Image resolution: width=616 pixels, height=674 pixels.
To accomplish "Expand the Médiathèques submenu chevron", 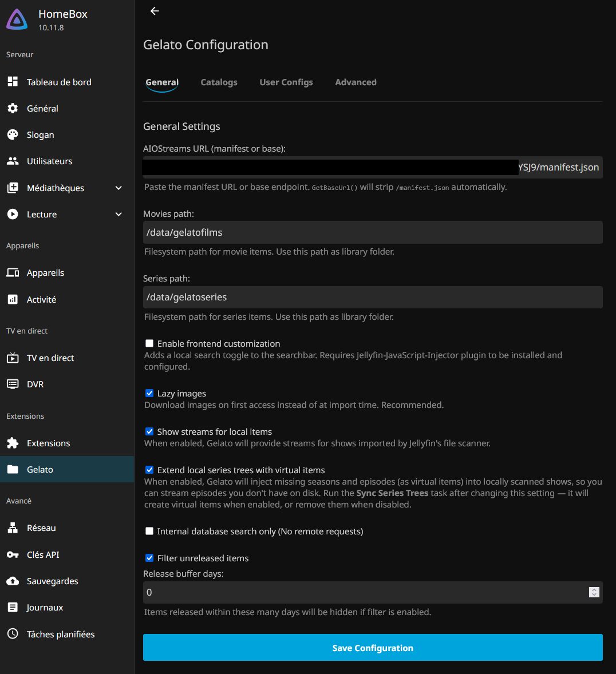I will [x=119, y=188].
